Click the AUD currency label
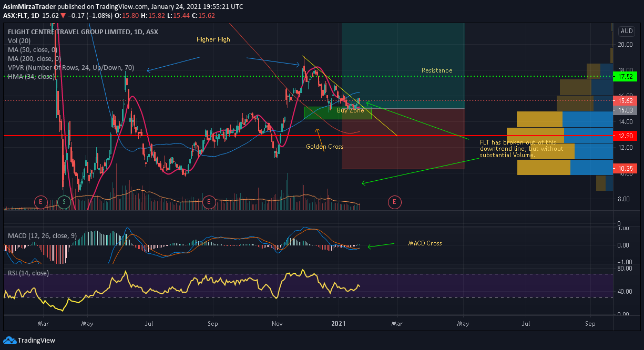Image resolution: width=644 pixels, height=350 pixels. coord(627,31)
